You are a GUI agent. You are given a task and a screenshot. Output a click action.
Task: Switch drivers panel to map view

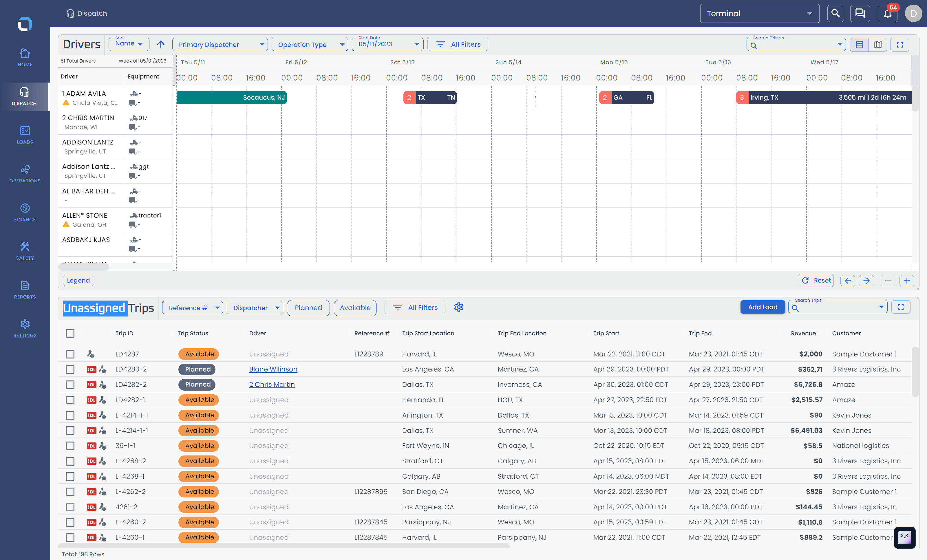click(878, 45)
